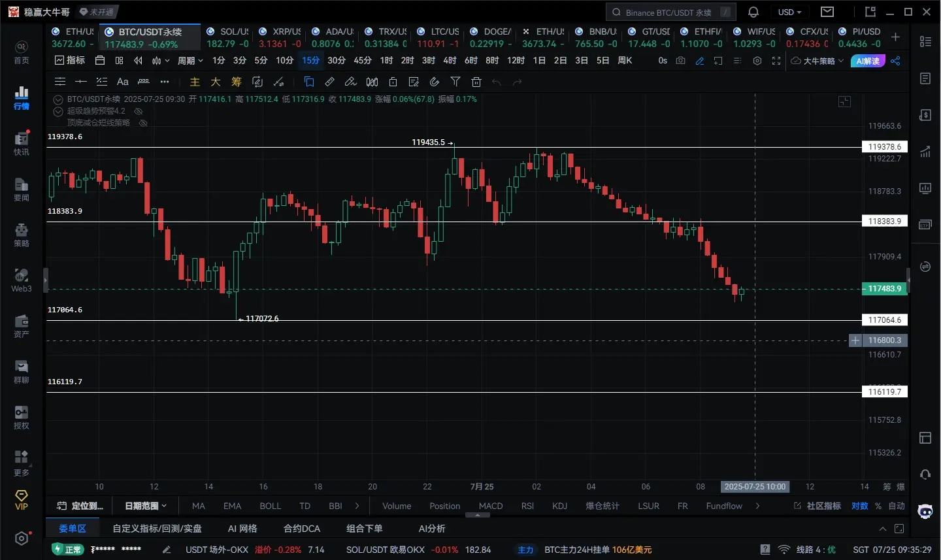The height and width of the screenshot is (560, 941).
Task: Collapse the BTC/USDT indicator legend circle
Action: point(58,99)
